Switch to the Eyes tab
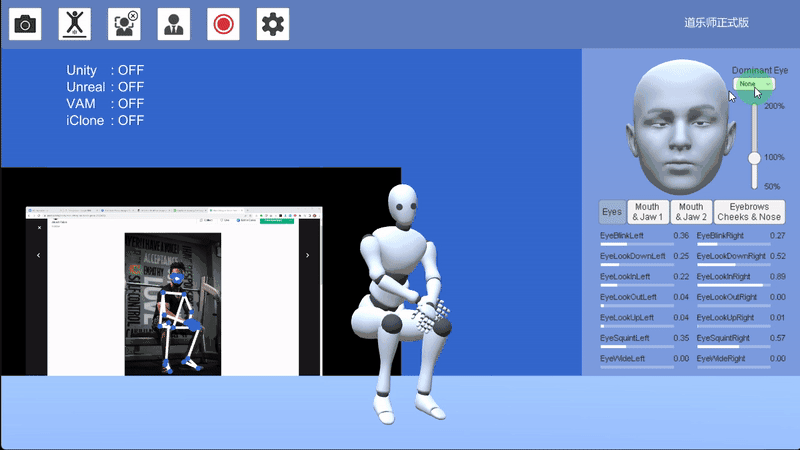The height and width of the screenshot is (450, 800). click(x=612, y=212)
